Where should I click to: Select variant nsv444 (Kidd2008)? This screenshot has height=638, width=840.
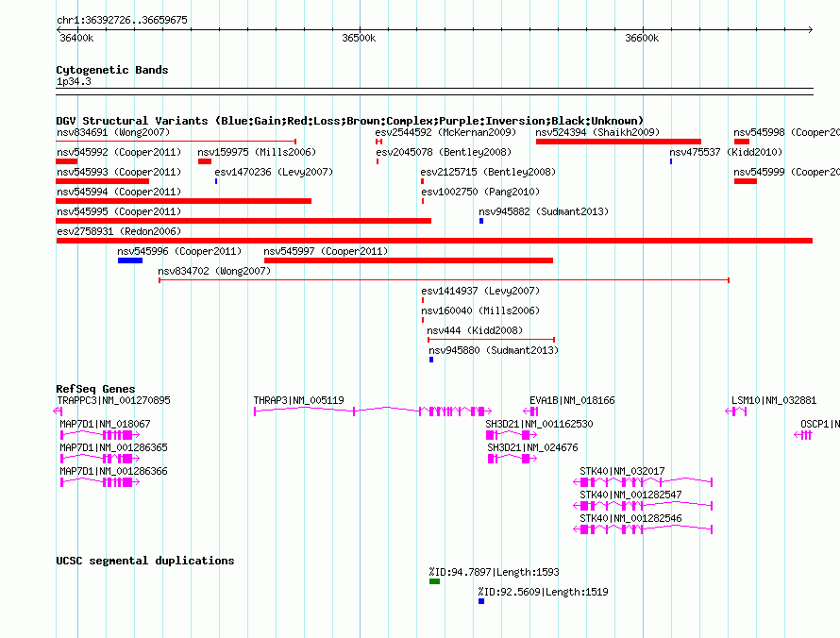tap(475, 330)
